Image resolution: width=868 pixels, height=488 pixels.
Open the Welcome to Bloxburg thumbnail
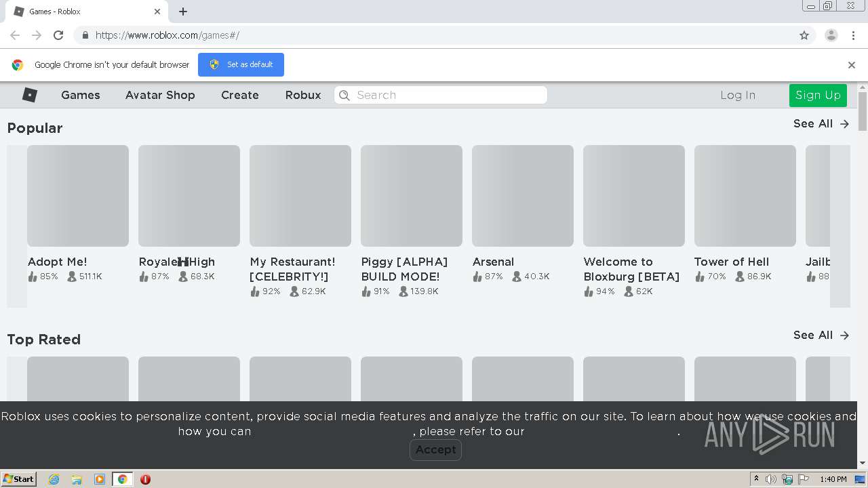click(x=634, y=196)
